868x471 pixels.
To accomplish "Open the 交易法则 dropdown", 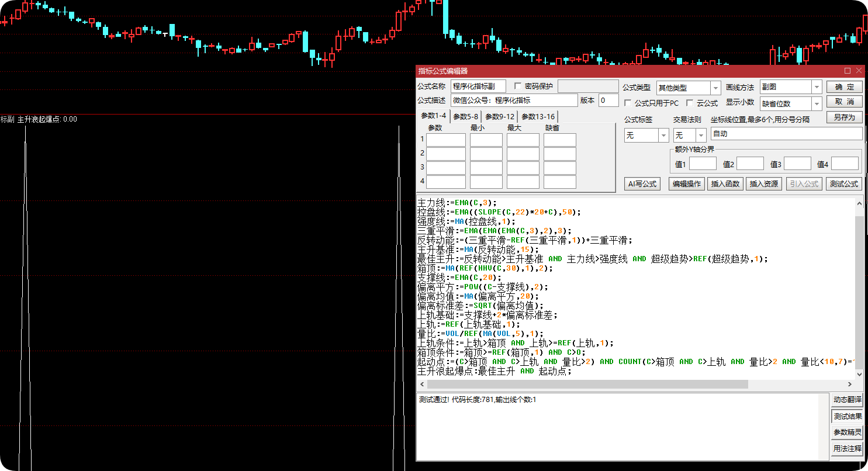I will click(690, 135).
